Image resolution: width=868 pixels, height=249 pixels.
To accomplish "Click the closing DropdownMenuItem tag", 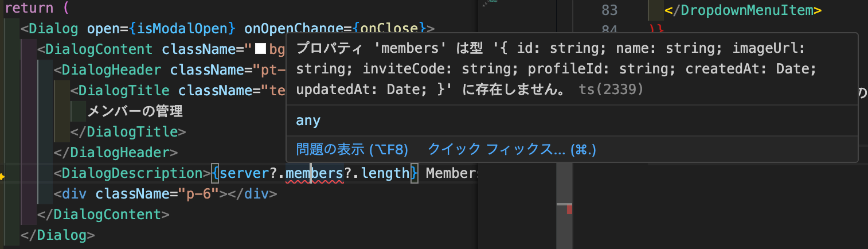I will (743, 10).
